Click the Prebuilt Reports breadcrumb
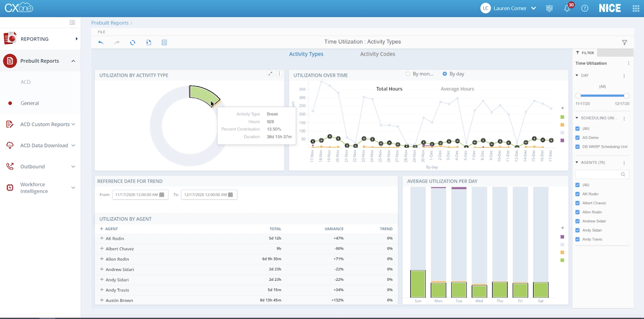 tap(110, 23)
